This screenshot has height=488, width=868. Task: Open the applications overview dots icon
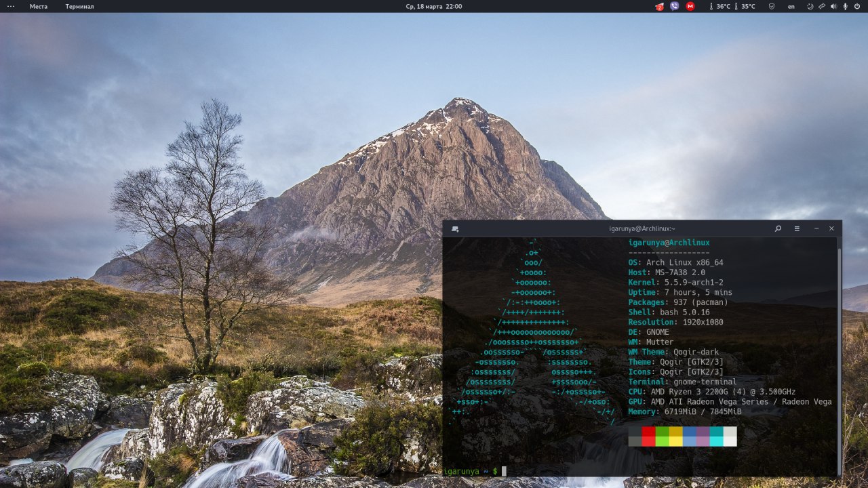10,6
